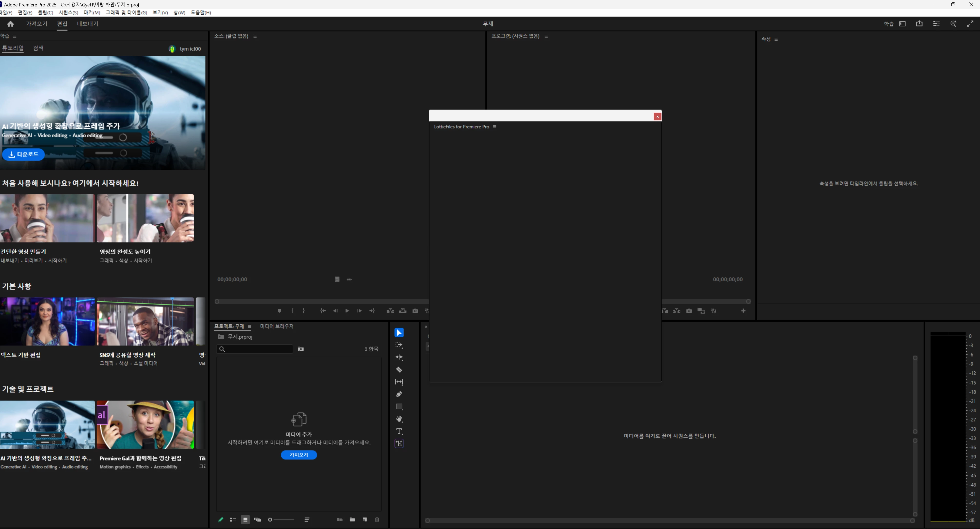The height and width of the screenshot is (529, 980).
Task: Click Insert button in Source monitor
Action: [390, 311]
